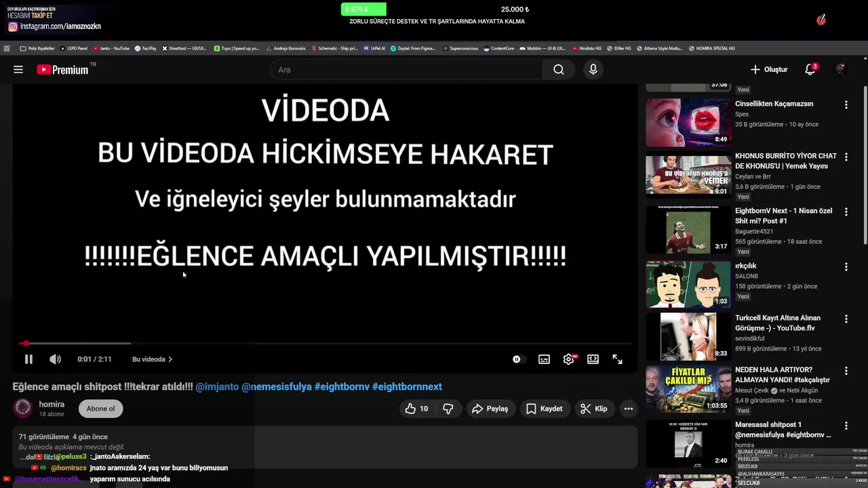This screenshot has height=488, width=868.
Task: Open 'NEDEN HALA ARTIYOR?' video title
Action: click(x=783, y=375)
